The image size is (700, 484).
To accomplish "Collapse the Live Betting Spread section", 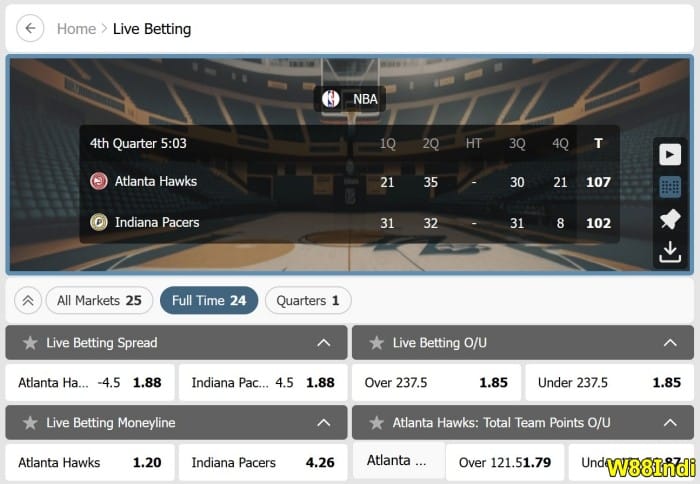I will [x=324, y=343].
